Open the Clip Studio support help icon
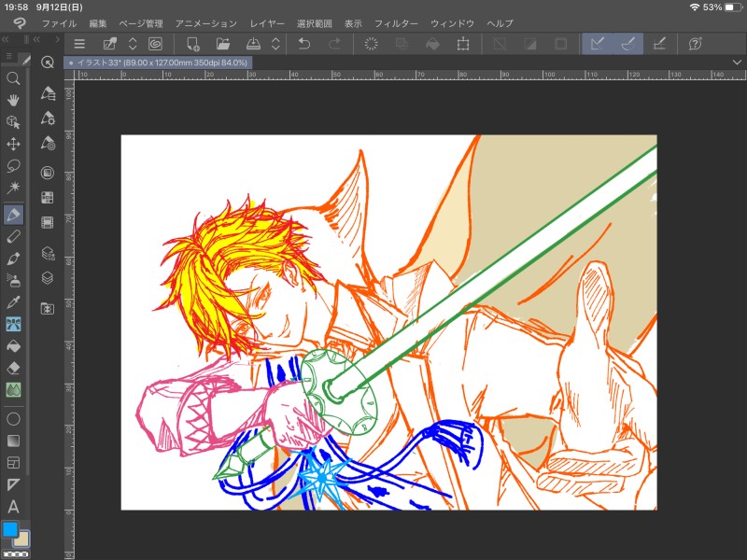 coord(695,44)
